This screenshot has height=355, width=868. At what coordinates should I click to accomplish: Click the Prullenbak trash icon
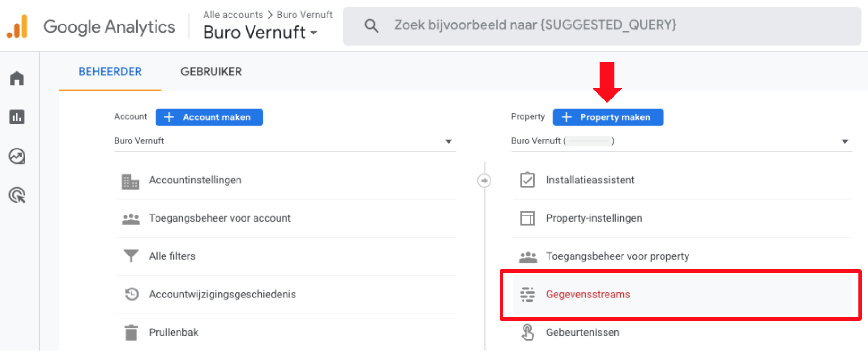coord(131,332)
